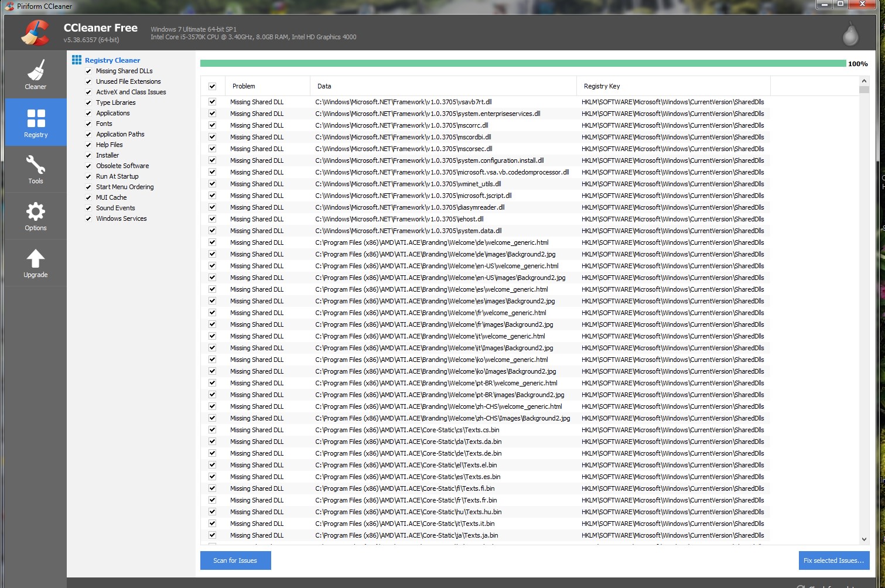Select the en-US\welcome_generic.html entry
This screenshot has width=885, height=588.
tap(437, 266)
